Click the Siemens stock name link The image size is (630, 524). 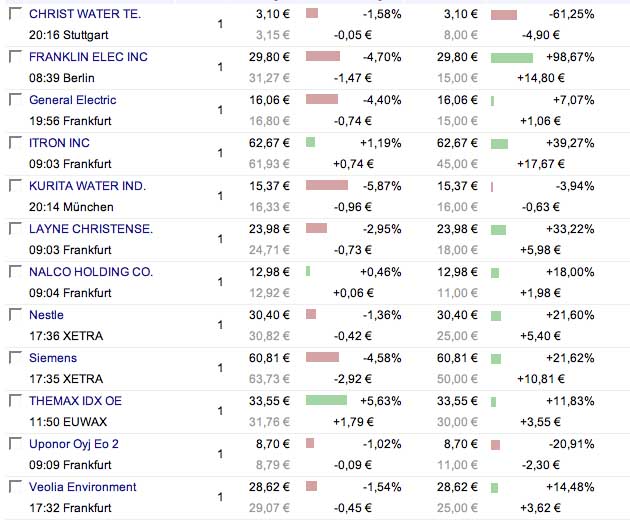click(x=53, y=358)
